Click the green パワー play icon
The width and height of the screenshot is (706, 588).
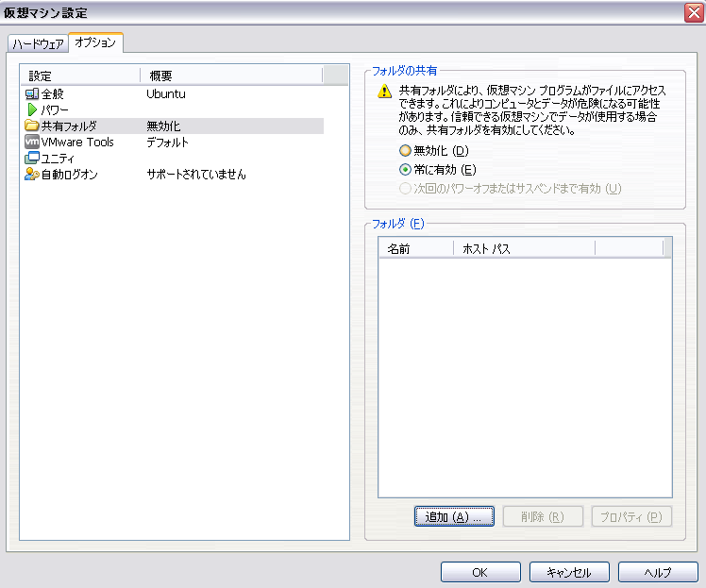(x=32, y=109)
